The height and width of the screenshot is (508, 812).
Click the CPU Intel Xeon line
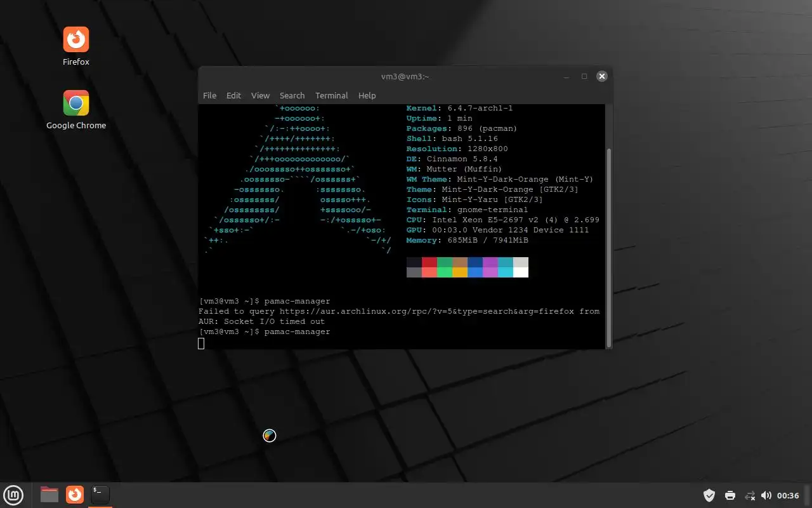[x=502, y=220]
